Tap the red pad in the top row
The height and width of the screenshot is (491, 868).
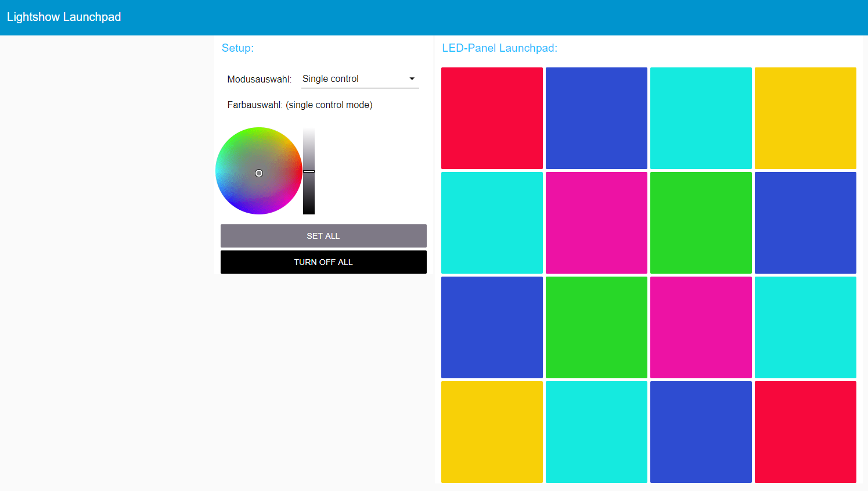pyautogui.click(x=492, y=118)
